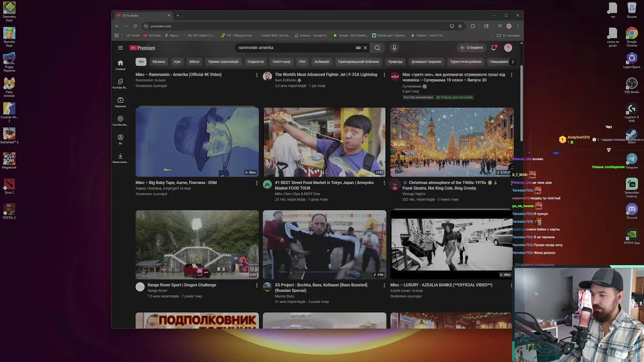This screenshot has height=362, width=644.
Task: Open Завантаження (Downloads) sidebar icon
Action: [x=120, y=158]
